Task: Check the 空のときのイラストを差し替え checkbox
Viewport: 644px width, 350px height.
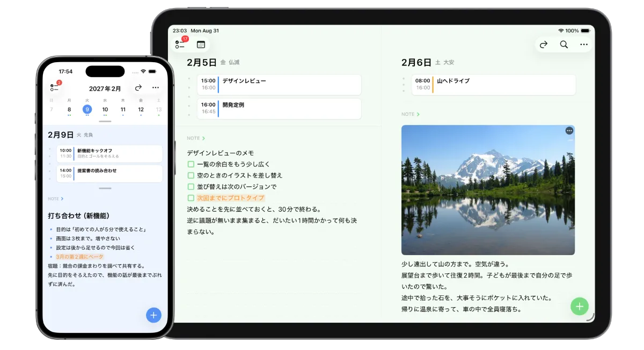Action: pyautogui.click(x=191, y=175)
